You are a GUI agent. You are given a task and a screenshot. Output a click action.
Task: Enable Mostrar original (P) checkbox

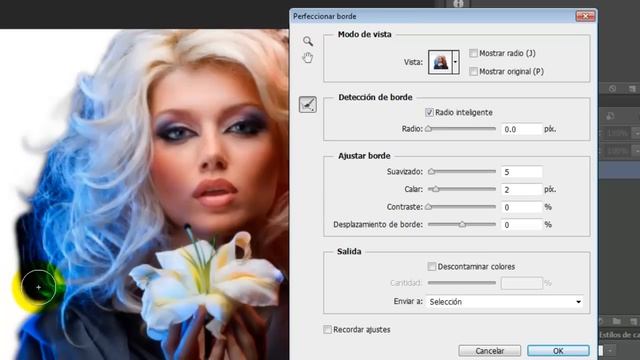[473, 71]
